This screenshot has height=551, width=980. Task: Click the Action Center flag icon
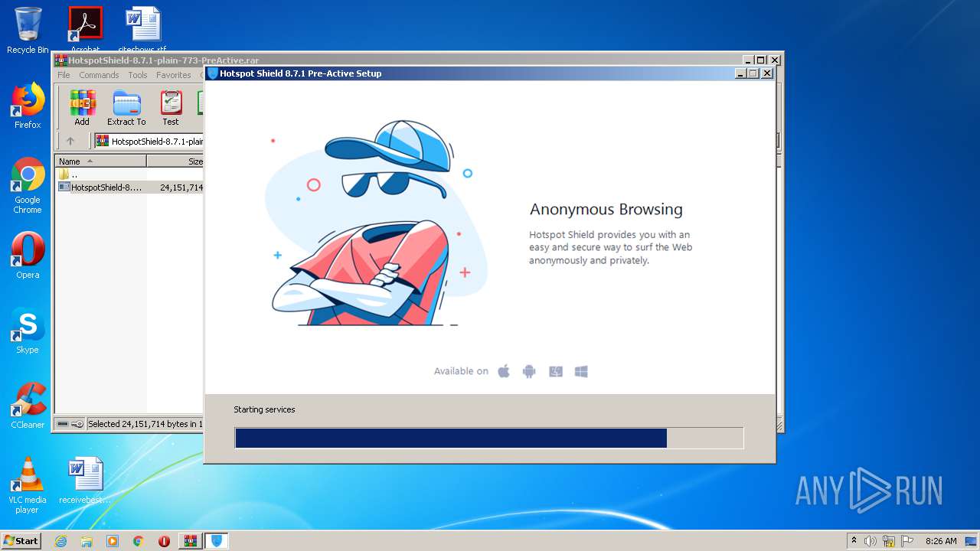907,541
